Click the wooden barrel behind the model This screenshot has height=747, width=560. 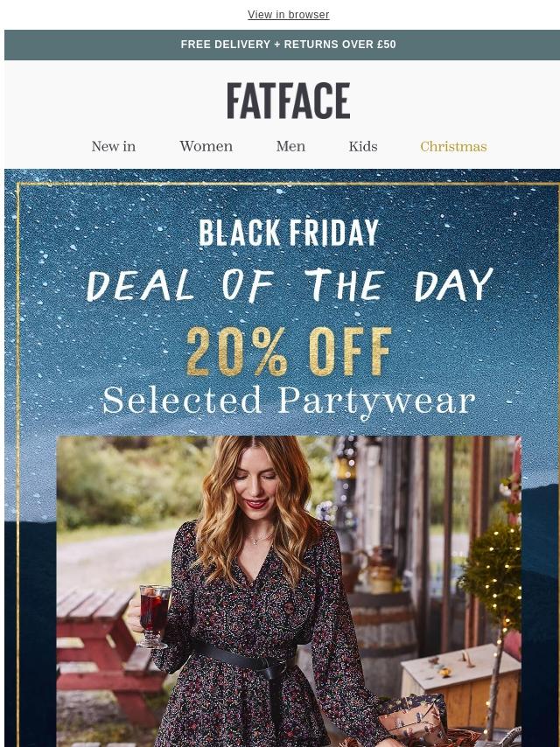(x=383, y=632)
